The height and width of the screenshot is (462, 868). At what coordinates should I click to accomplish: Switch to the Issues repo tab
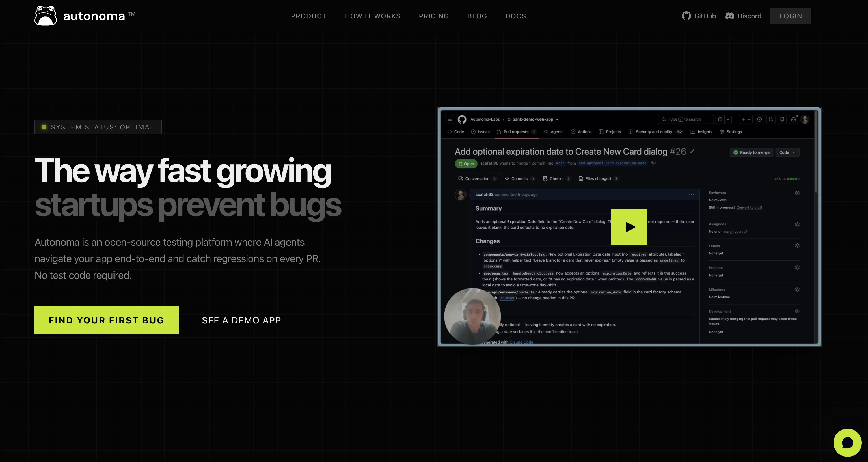480,132
